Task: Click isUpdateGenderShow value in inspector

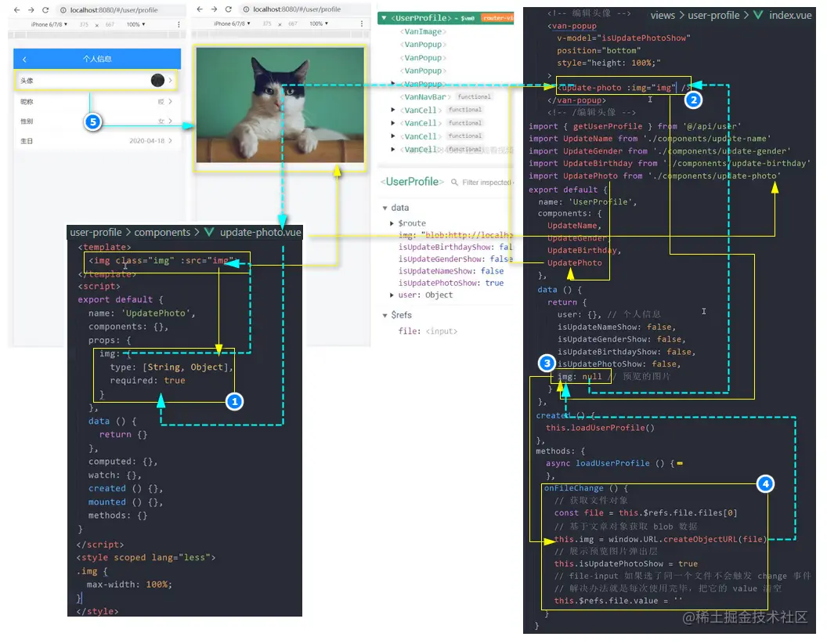Action: pos(501,259)
